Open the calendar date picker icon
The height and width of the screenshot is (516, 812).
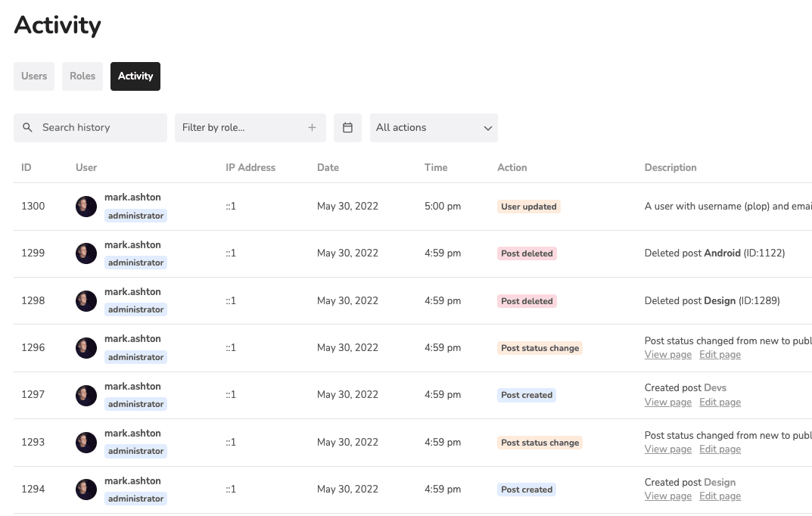coord(347,127)
